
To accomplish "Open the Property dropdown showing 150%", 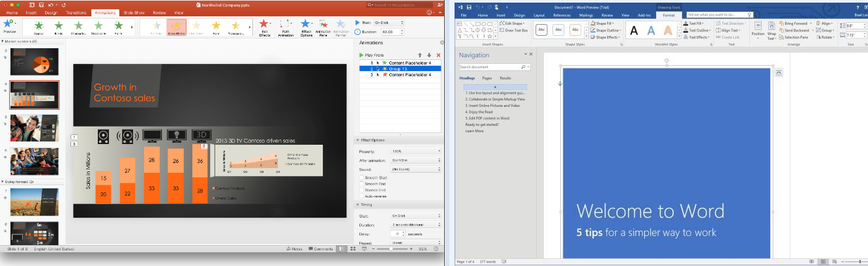I will pyautogui.click(x=415, y=151).
